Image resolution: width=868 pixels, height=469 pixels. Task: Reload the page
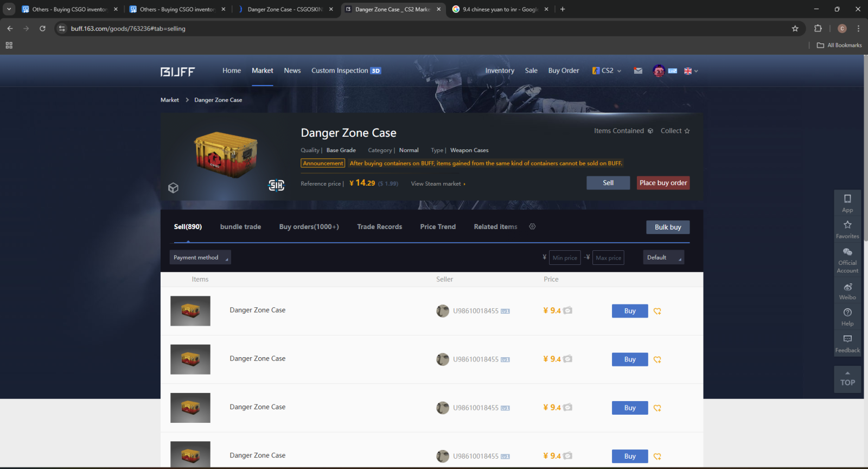click(42, 28)
